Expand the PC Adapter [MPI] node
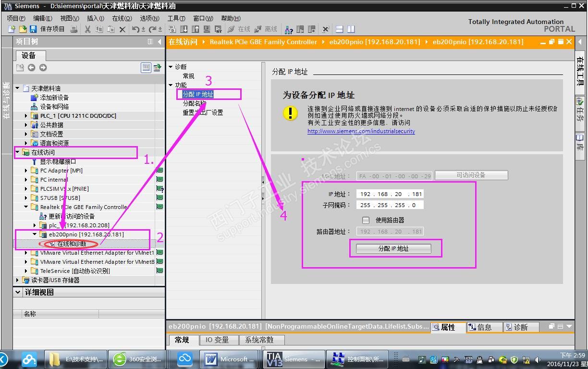The height and width of the screenshot is (369, 588). 26,171
